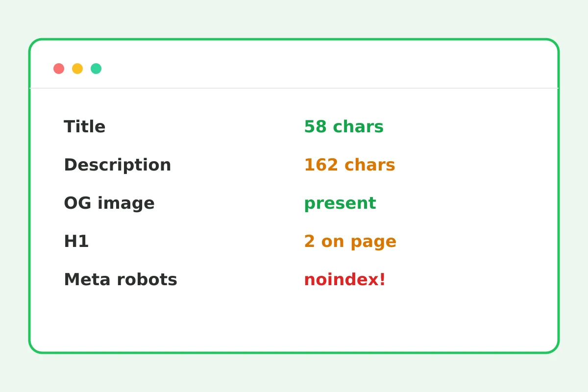Select the Meta robots label
This screenshot has height=392, width=588.
coord(121,280)
